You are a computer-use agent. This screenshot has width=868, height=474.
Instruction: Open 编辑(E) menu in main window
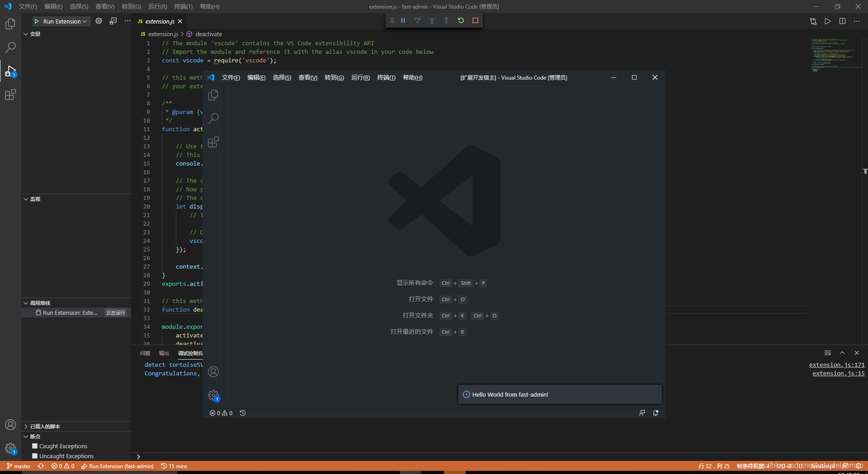(x=53, y=6)
